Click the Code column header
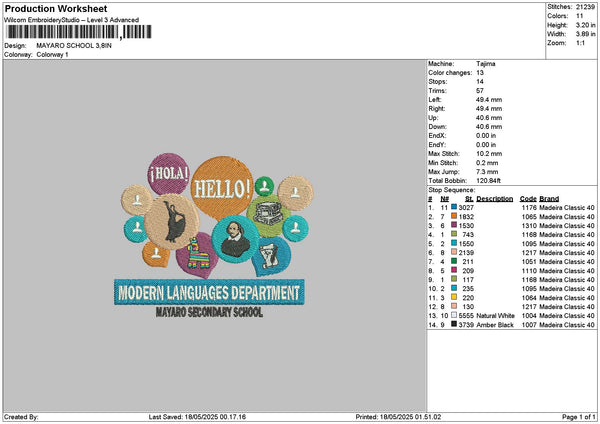600x424 pixels. point(528,199)
